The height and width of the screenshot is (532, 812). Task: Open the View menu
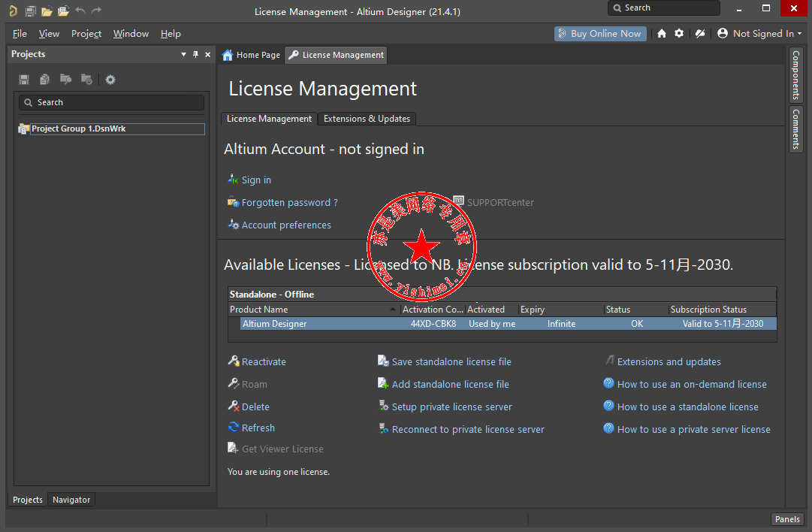pos(49,34)
